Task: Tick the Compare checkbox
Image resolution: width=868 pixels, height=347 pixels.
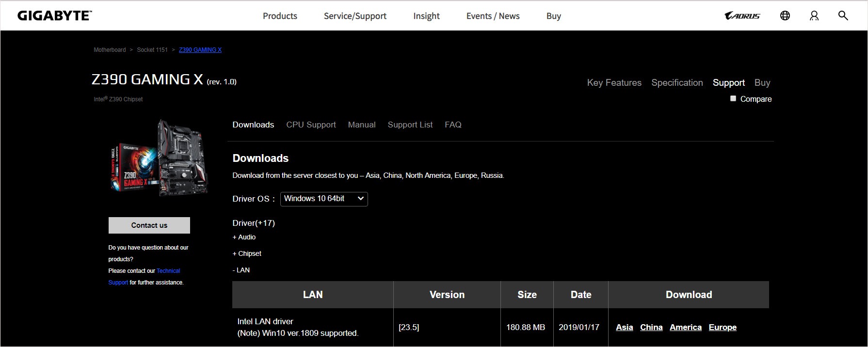Action: 733,98
